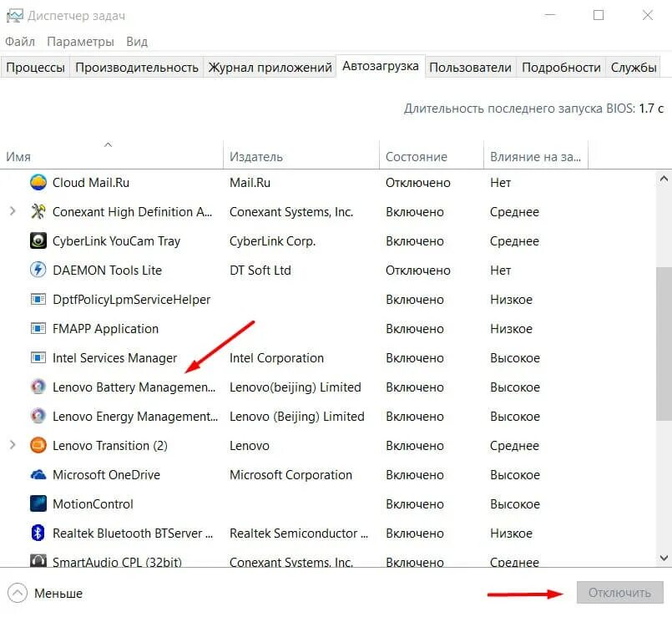Click the Lenovo Energy Management icon
The width and height of the screenshot is (672, 617).
38,416
